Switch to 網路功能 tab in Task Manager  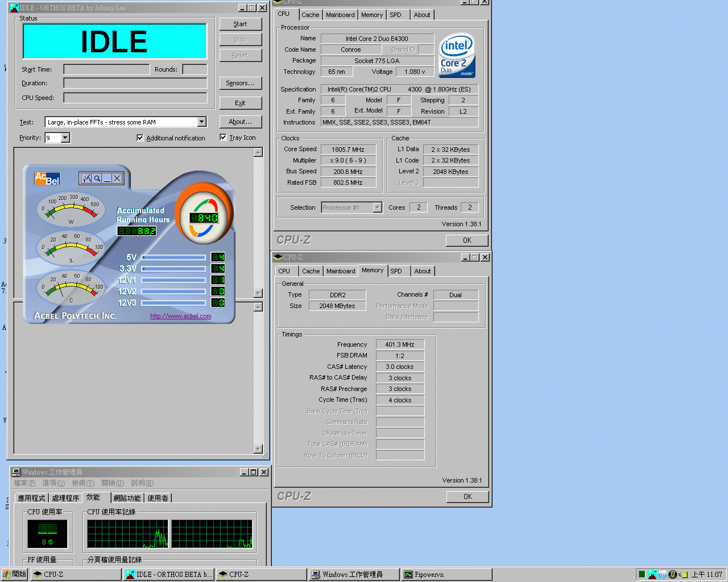127,498
